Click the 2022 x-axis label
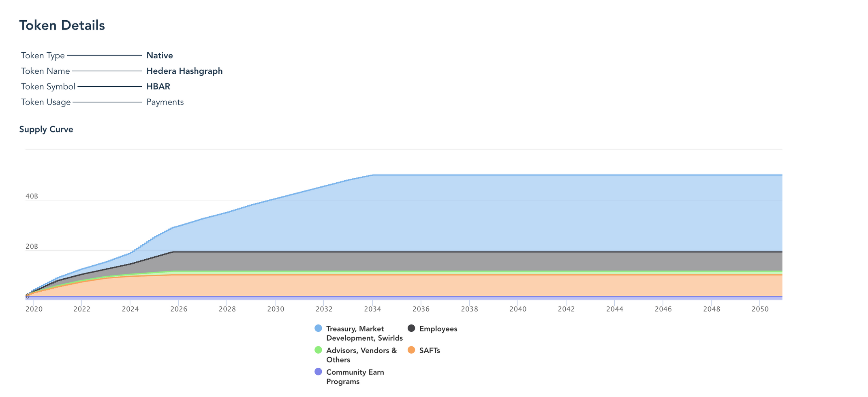The image size is (868, 397). coord(82,309)
